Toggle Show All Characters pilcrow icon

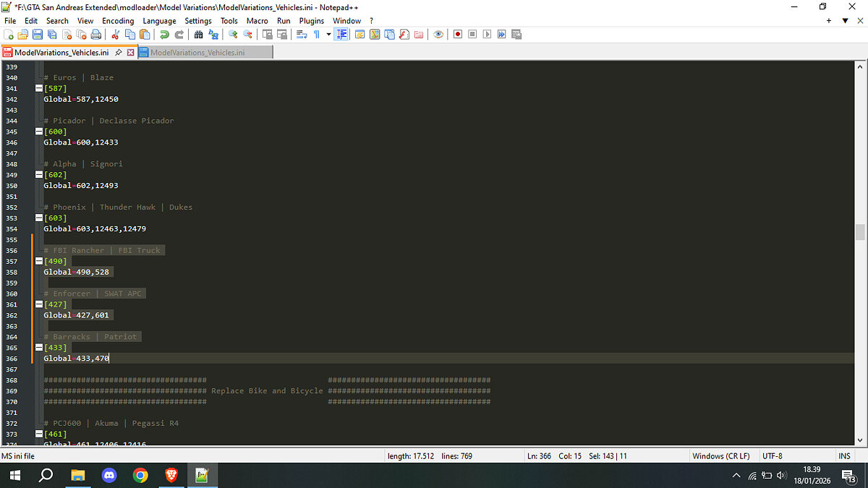[317, 34]
